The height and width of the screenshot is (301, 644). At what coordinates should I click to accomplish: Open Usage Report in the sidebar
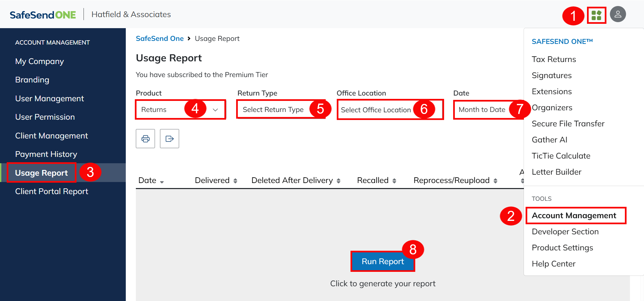pyautogui.click(x=42, y=173)
